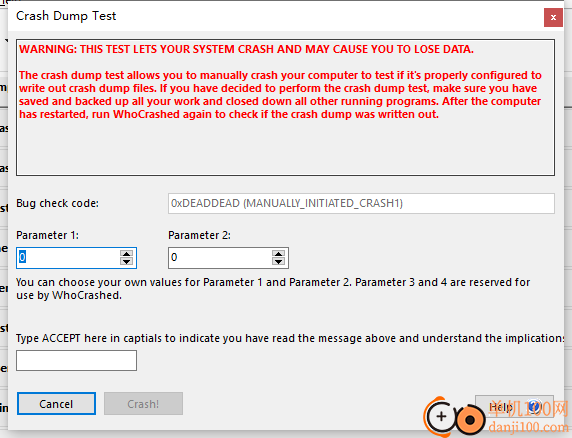The height and width of the screenshot is (438, 572).
Task: Click the circled plus icon in the watermark
Action: (441, 416)
